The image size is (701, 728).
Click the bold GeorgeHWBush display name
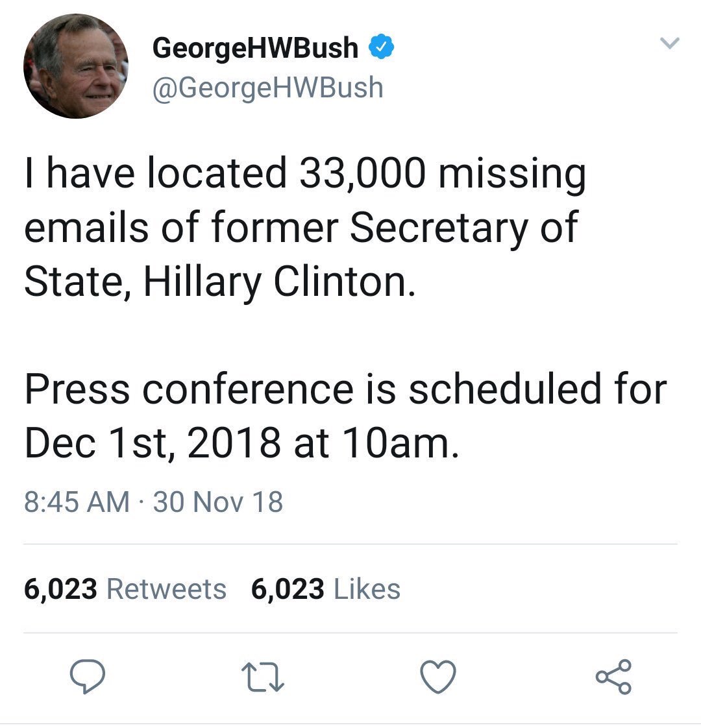(255, 48)
